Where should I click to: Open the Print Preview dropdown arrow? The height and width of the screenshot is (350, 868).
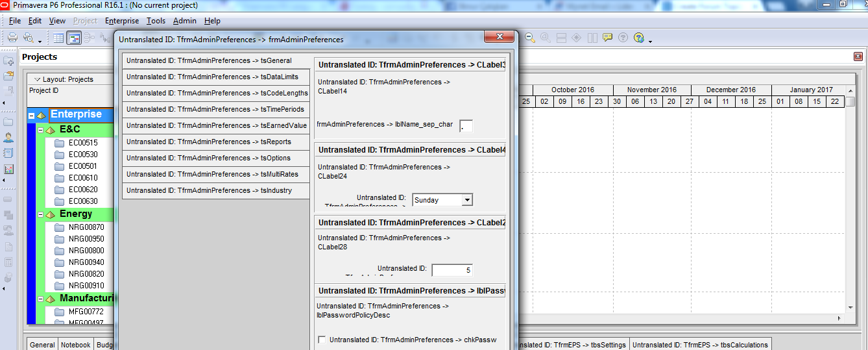40,41
